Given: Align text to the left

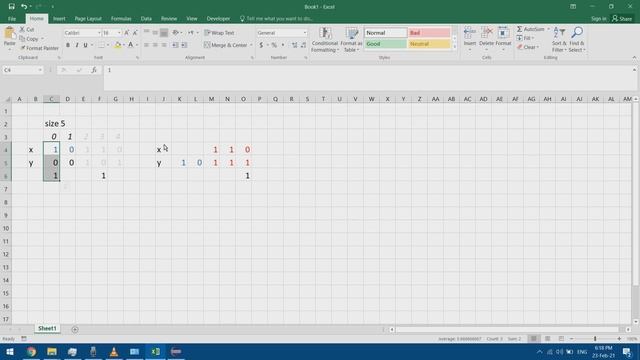Looking at the screenshot, I should [146, 45].
